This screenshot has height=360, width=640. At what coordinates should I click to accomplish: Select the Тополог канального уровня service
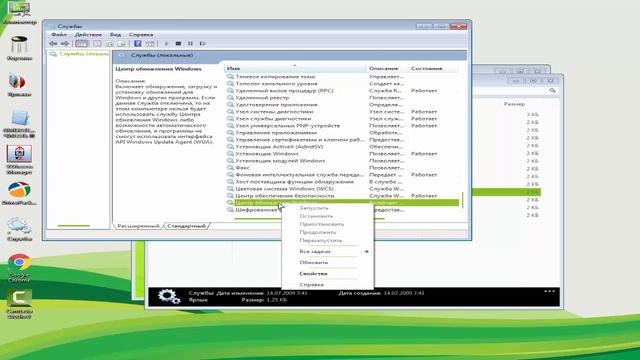[x=276, y=84]
